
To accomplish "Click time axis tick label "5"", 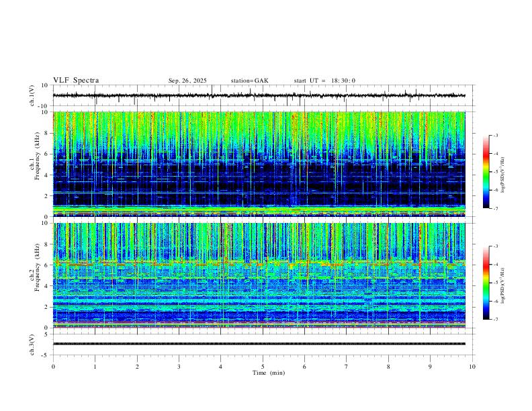I will pyautogui.click(x=263, y=367).
